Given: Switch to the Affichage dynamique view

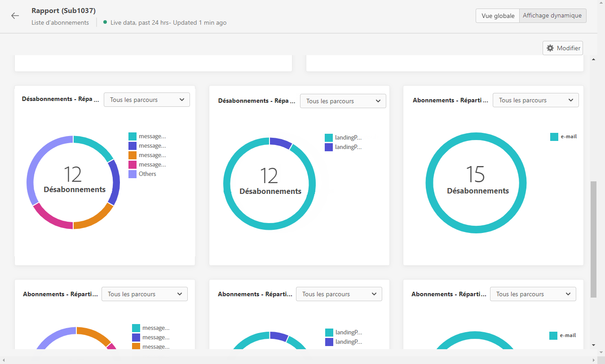Looking at the screenshot, I should click(552, 16).
